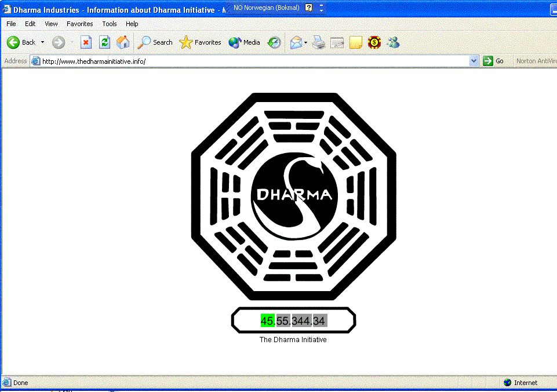Open the Search pane
The height and width of the screenshot is (392, 557).
pos(155,42)
